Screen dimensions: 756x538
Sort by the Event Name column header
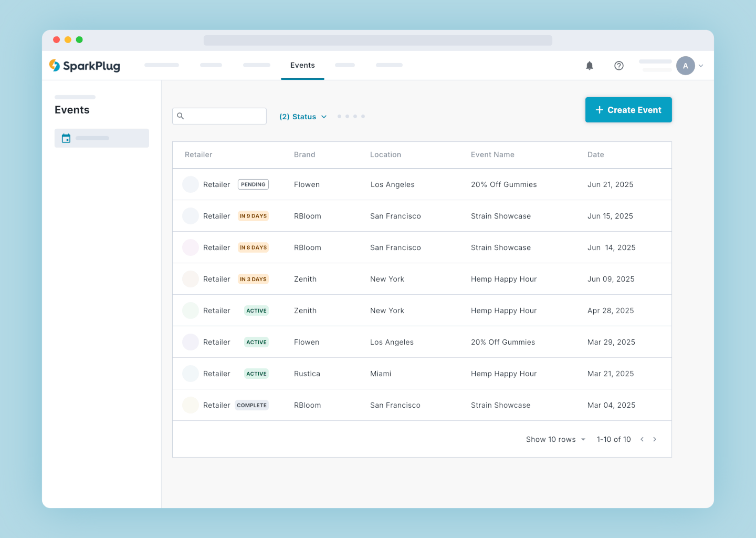pos(492,154)
